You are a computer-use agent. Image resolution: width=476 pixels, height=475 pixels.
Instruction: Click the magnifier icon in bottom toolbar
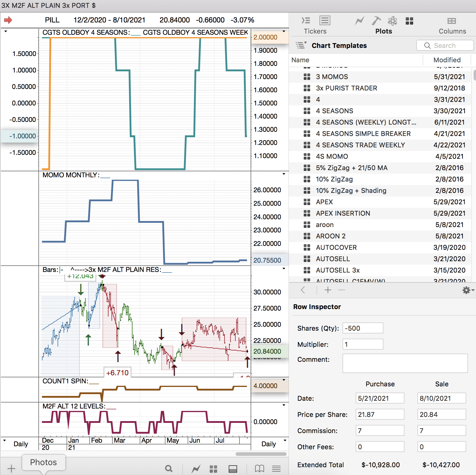[169, 468]
